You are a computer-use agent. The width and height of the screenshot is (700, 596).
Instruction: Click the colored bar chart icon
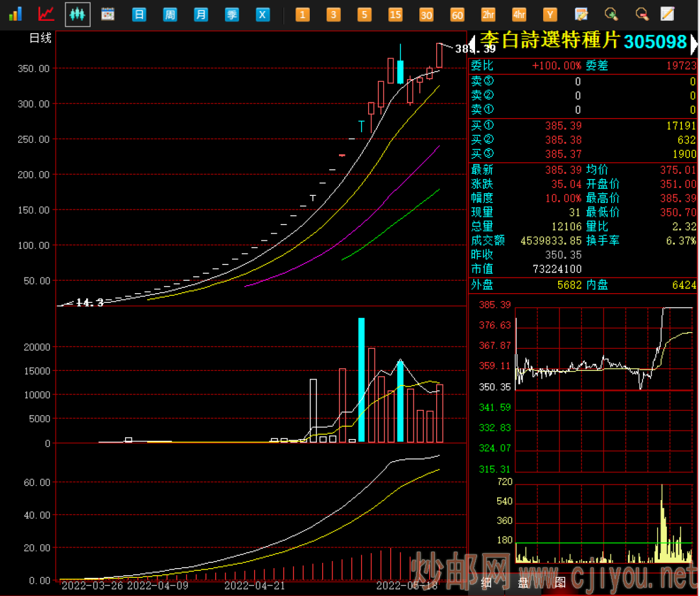[x=15, y=14]
